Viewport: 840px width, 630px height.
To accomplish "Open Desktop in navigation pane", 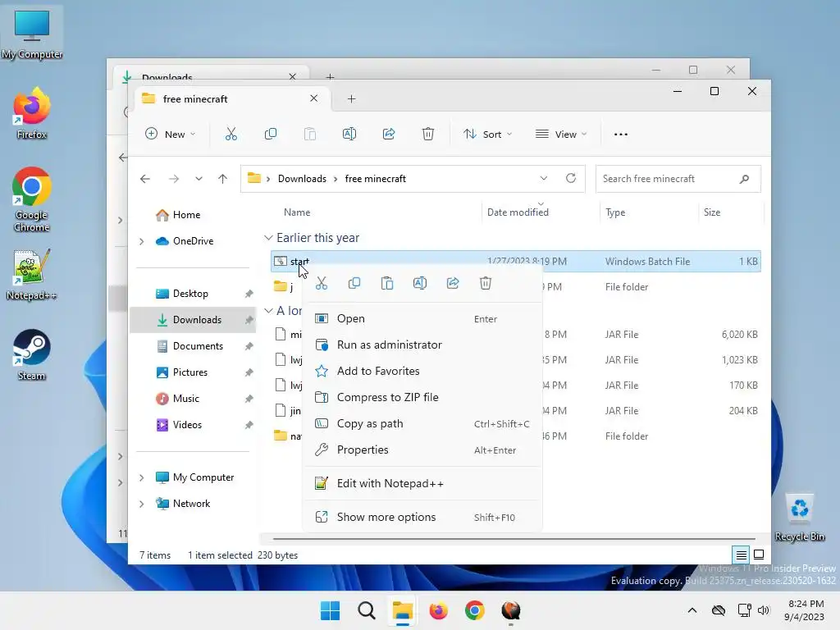I will [190, 294].
